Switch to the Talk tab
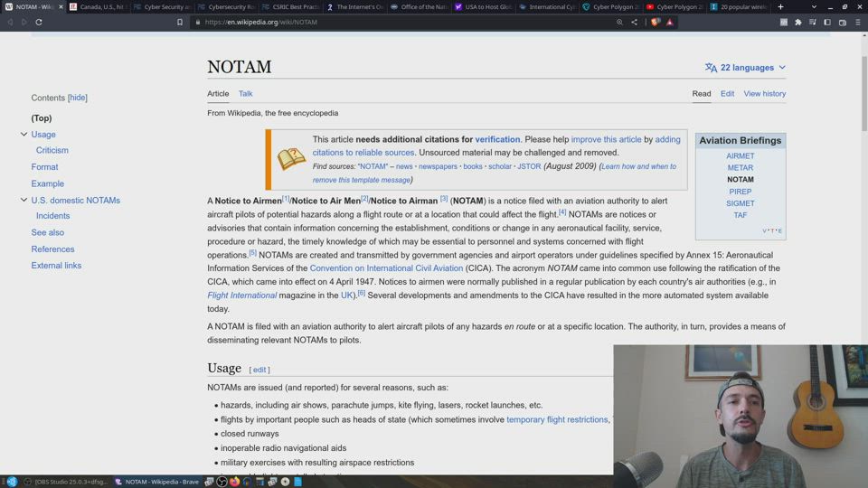This screenshot has height=488, width=868. [x=245, y=94]
